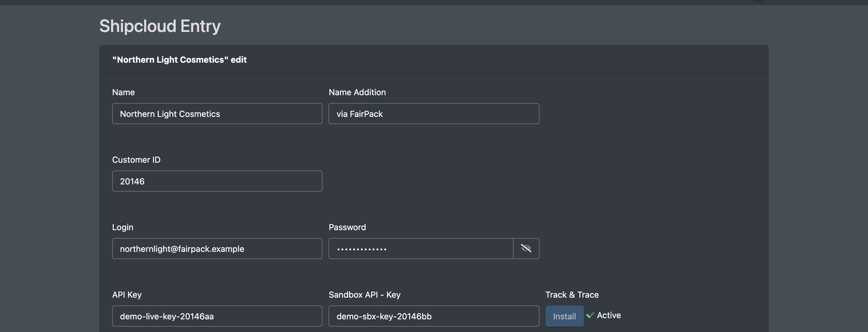Click the "Track & Trace" label
Image resolution: width=868 pixels, height=332 pixels.
point(572,295)
